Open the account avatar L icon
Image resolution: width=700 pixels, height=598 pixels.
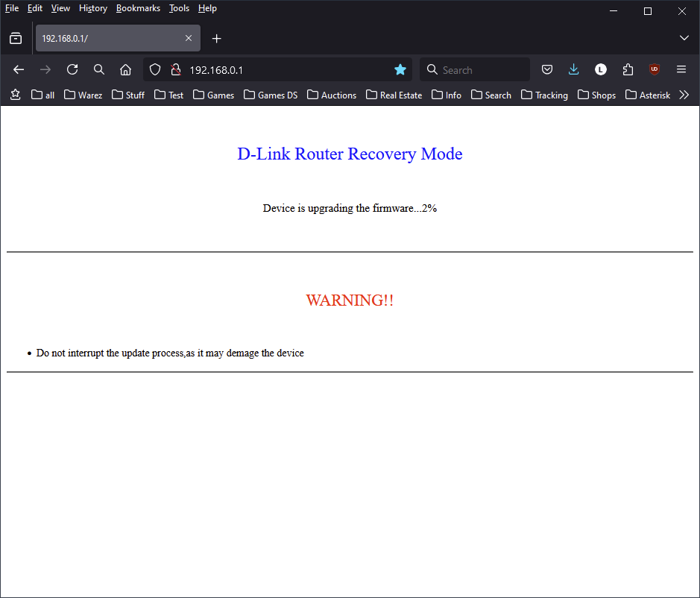pos(601,69)
